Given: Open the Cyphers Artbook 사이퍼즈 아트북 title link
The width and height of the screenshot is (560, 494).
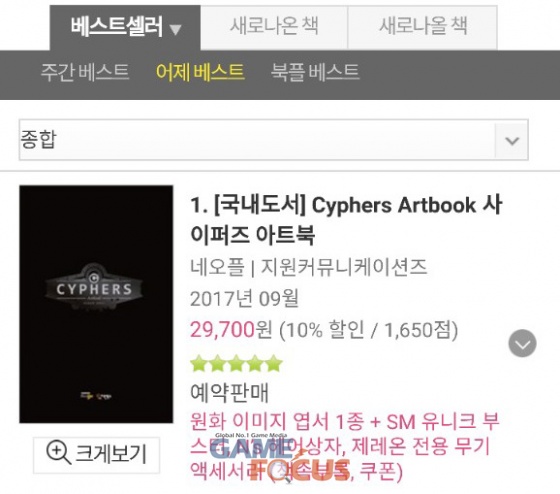Looking at the screenshot, I should [346, 220].
